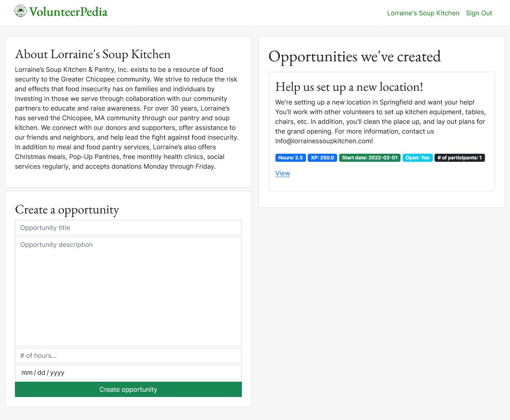This screenshot has height=420, width=510.
Task: Click the XP: 250.0 badge
Action: pos(322,158)
